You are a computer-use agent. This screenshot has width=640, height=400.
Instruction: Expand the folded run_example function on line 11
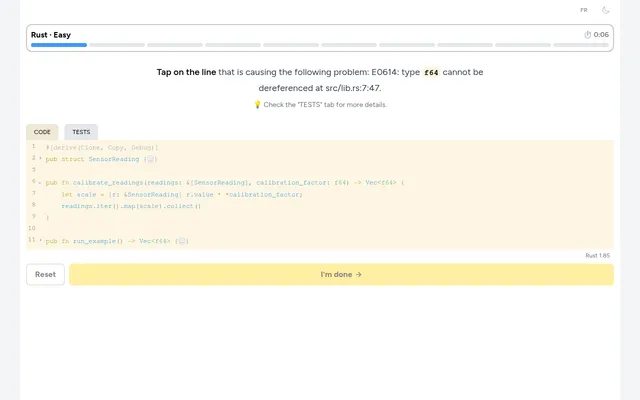tap(40, 240)
